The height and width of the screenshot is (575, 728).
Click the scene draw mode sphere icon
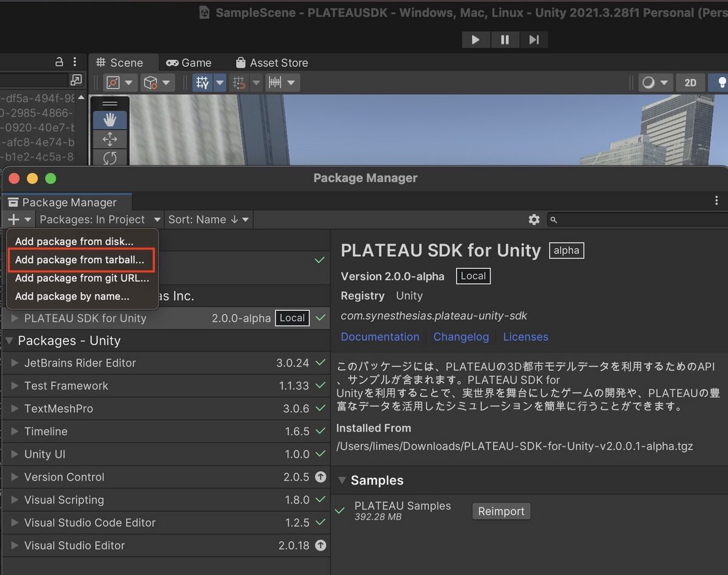[649, 83]
